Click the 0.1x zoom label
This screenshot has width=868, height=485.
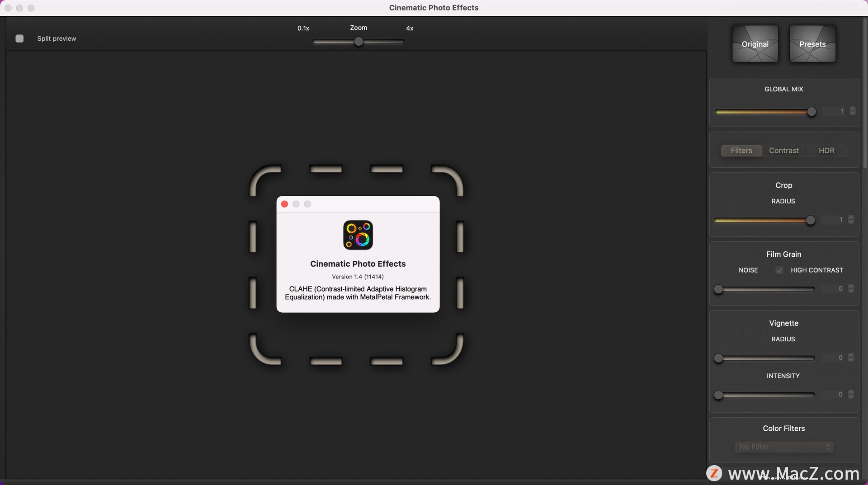coord(303,28)
